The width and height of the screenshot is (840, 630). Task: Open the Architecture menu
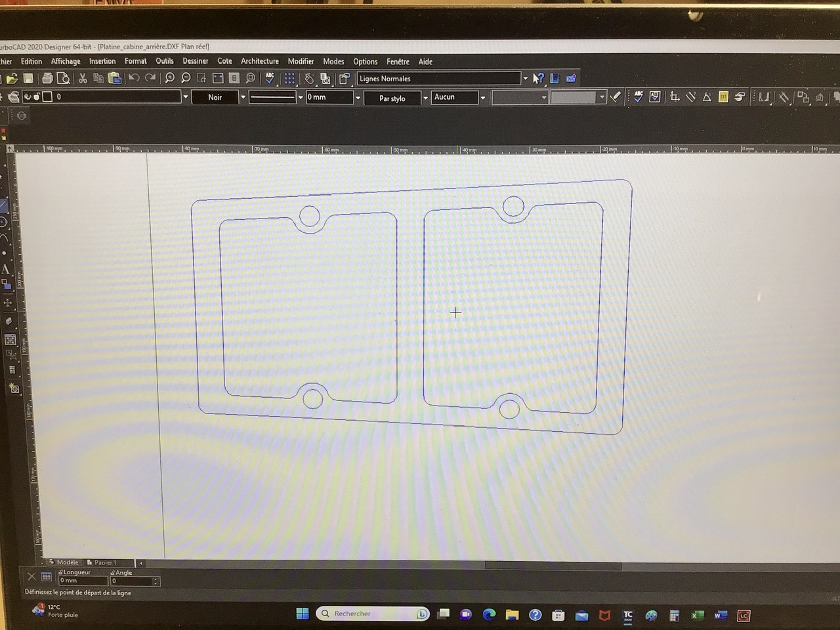tap(260, 61)
